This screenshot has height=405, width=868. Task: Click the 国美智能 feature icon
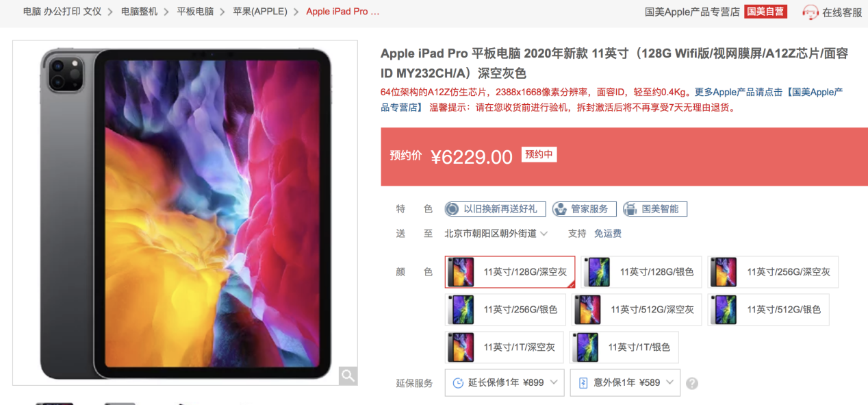[630, 209]
